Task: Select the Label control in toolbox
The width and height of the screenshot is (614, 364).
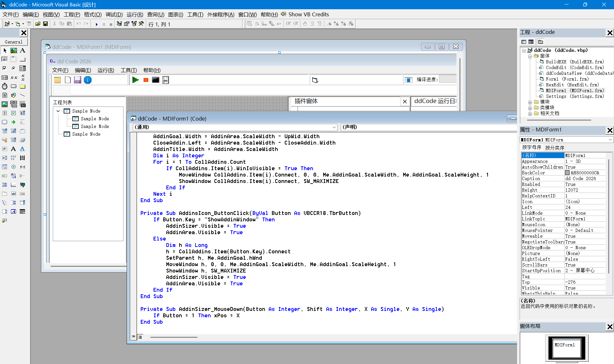Action: (23, 51)
